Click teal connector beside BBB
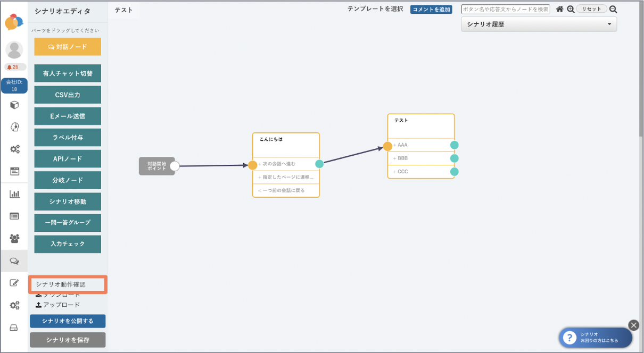Screen dimensions: 644x353 [455, 158]
